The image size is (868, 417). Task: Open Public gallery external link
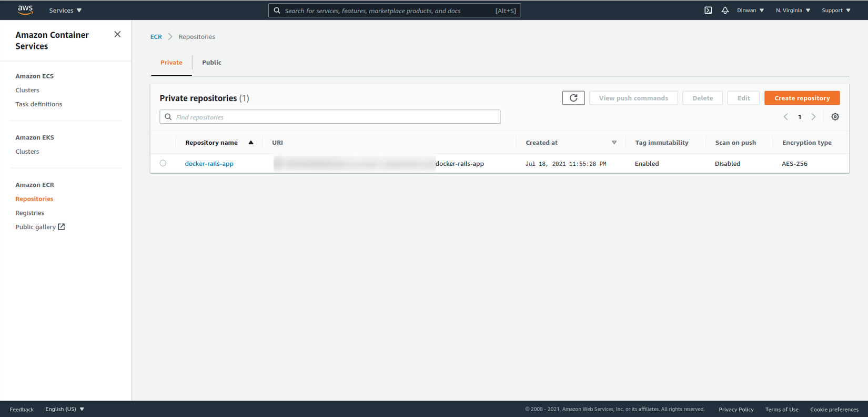pyautogui.click(x=40, y=227)
